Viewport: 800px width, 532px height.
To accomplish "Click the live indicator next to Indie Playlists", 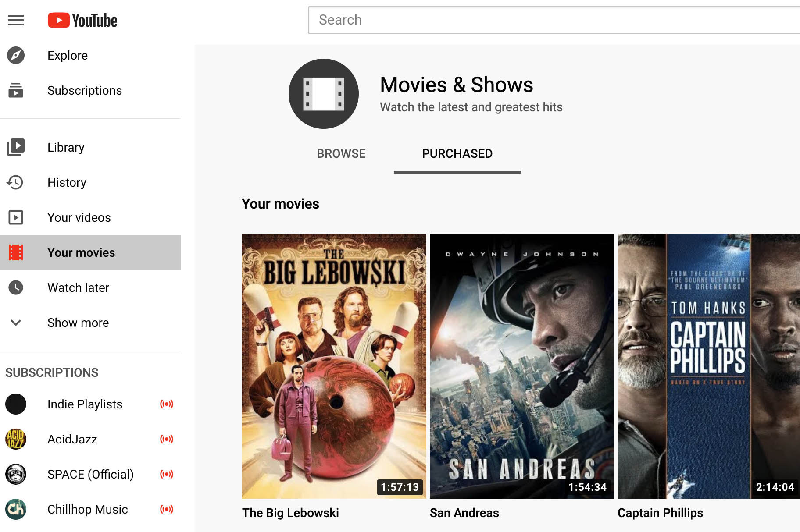I will (x=167, y=404).
